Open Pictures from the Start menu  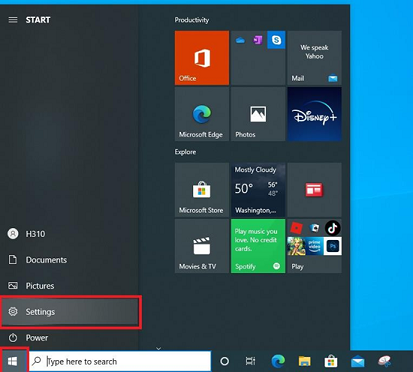(69, 286)
